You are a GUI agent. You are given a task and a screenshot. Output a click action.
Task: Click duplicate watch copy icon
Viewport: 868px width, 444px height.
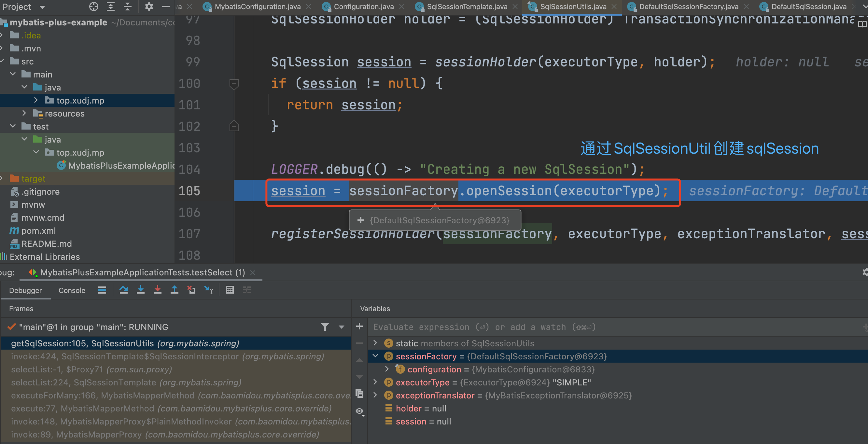pos(359,394)
